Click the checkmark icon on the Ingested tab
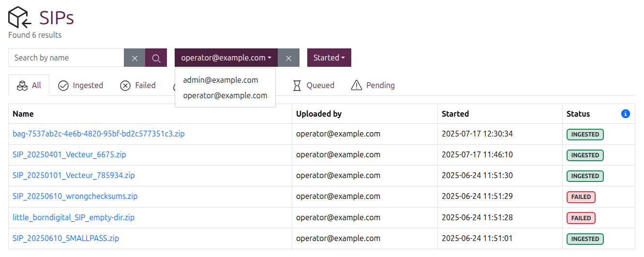This screenshot has height=257, width=644. click(63, 86)
